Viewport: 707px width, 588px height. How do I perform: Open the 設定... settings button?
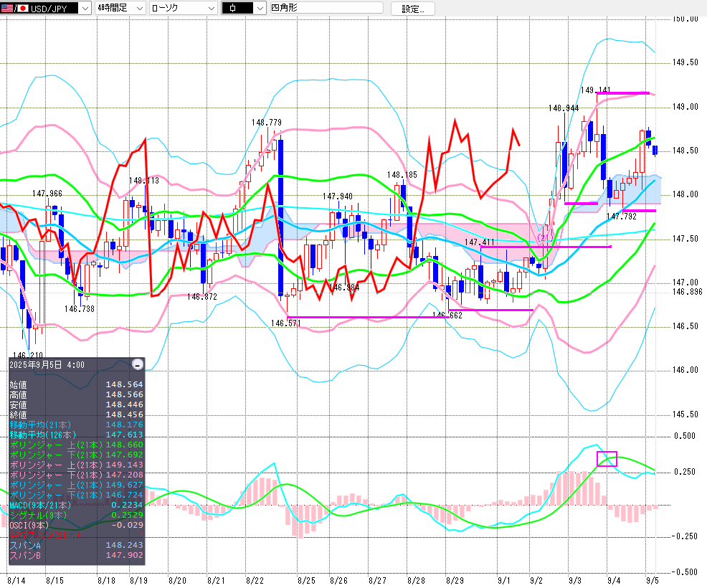click(x=412, y=9)
